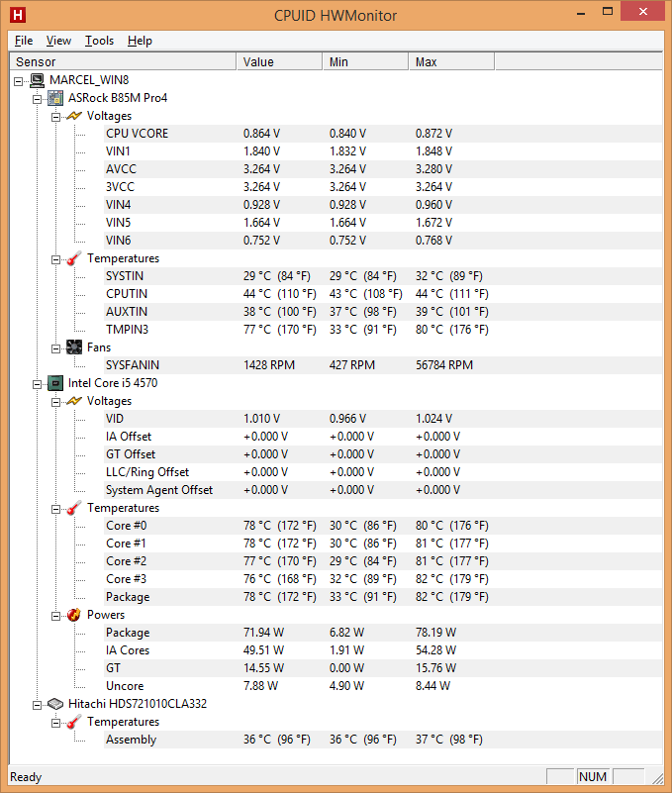Click the MARCEL_WIN8 computer icon
Viewport: 672px width, 793px height.
click(x=37, y=80)
